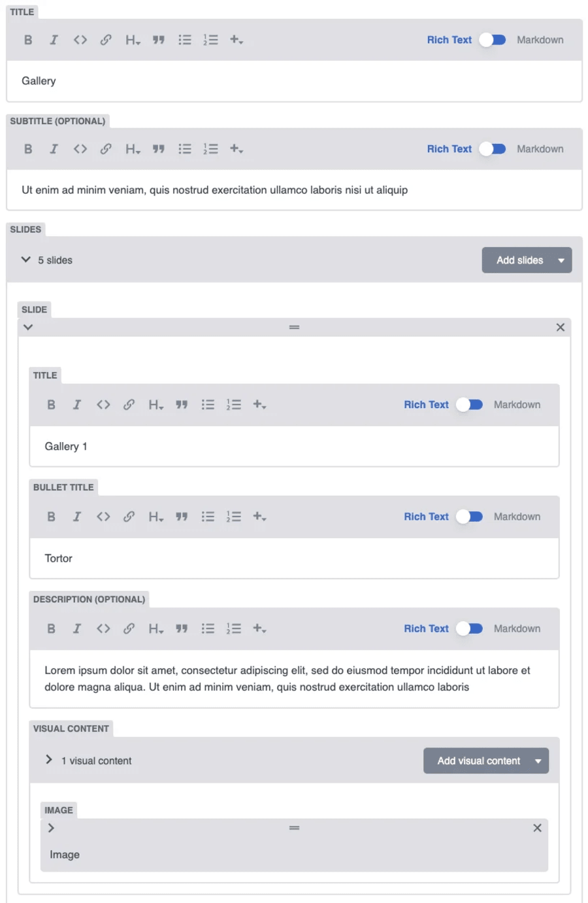This screenshot has height=903, width=588.
Task: Add quote in slide Title toolbar
Action: [182, 405]
